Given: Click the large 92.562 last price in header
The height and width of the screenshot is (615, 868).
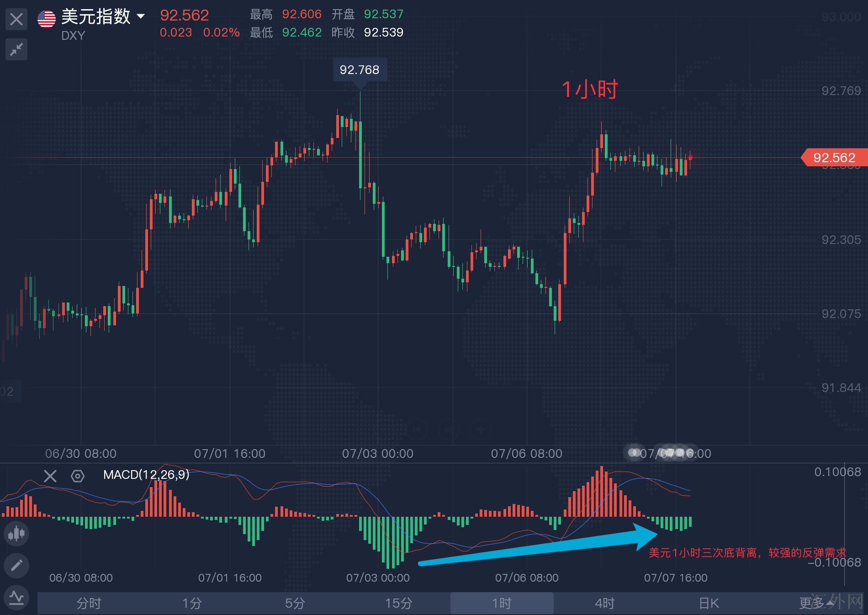Looking at the screenshot, I should pos(185,16).
